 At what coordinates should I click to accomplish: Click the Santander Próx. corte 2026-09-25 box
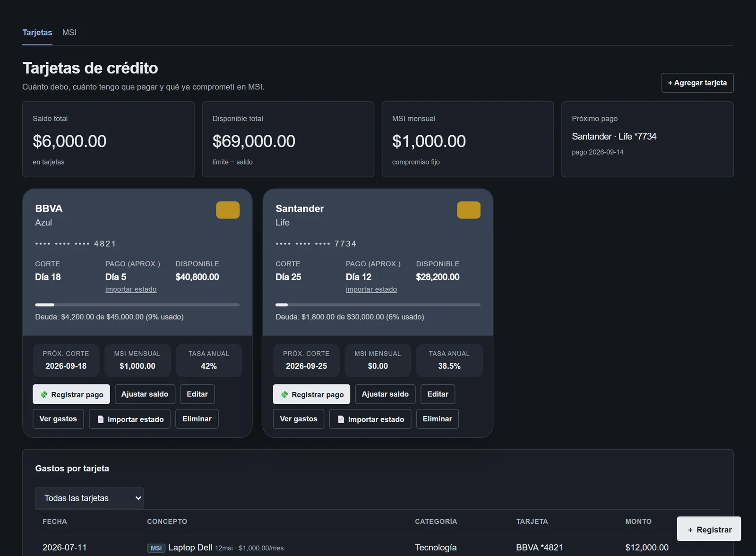click(x=306, y=360)
